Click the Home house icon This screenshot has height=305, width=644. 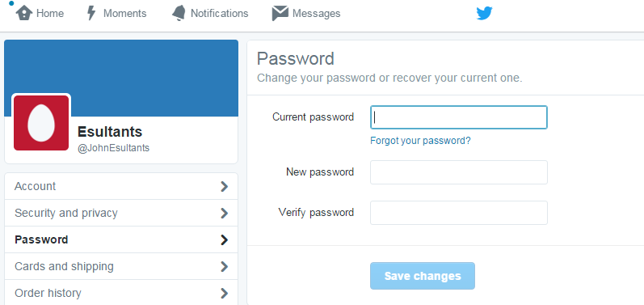point(24,13)
